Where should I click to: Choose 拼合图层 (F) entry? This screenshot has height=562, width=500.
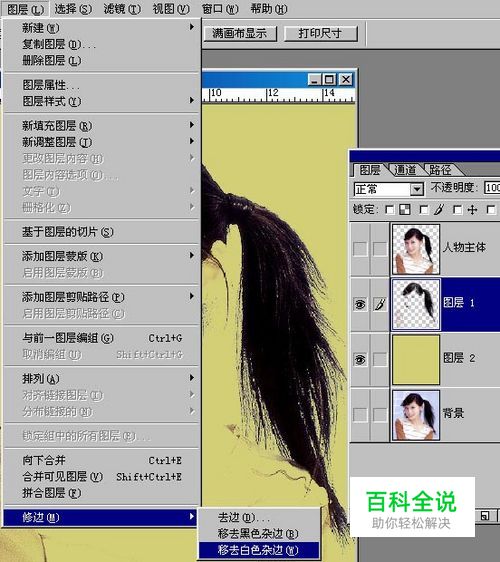coord(101,493)
